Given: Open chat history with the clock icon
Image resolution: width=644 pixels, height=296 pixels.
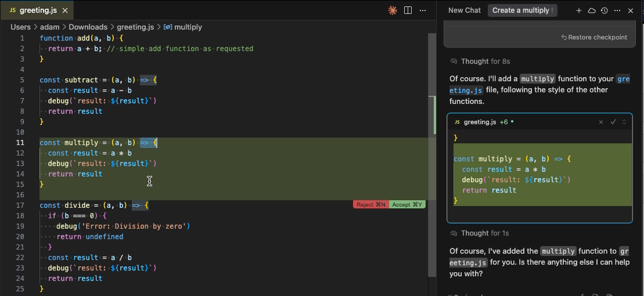Looking at the screenshot, I should click(604, 10).
